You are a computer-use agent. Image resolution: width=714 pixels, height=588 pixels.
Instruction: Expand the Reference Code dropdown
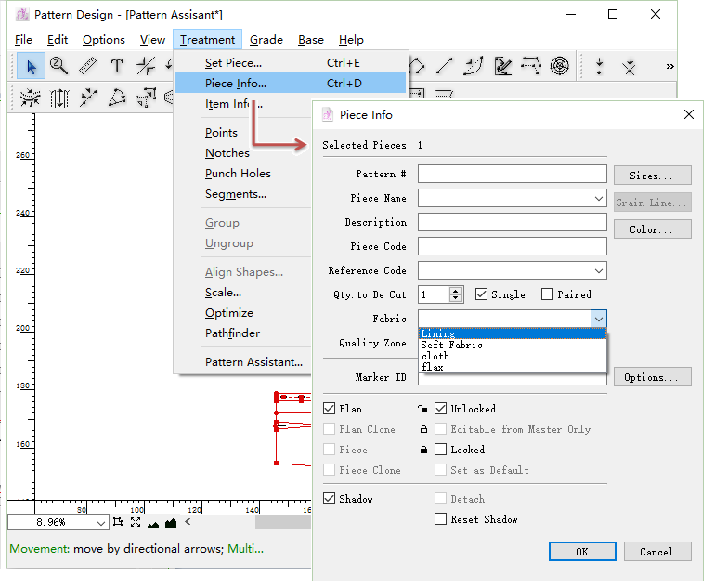pos(599,271)
